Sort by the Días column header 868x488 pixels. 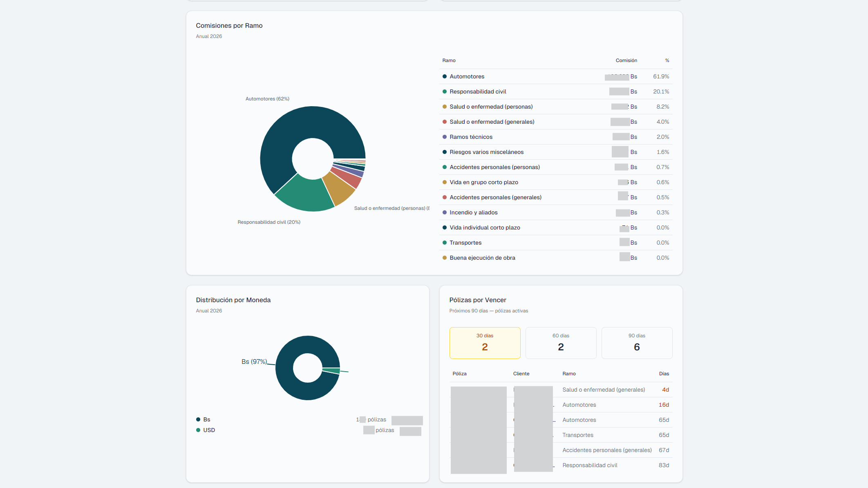664,373
